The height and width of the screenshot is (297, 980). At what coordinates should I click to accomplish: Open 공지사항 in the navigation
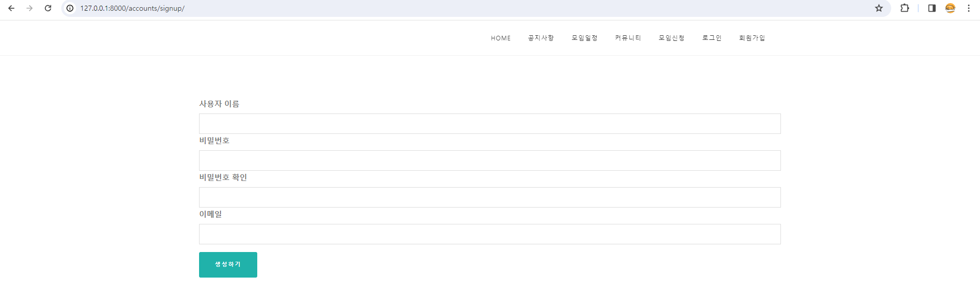(x=541, y=38)
